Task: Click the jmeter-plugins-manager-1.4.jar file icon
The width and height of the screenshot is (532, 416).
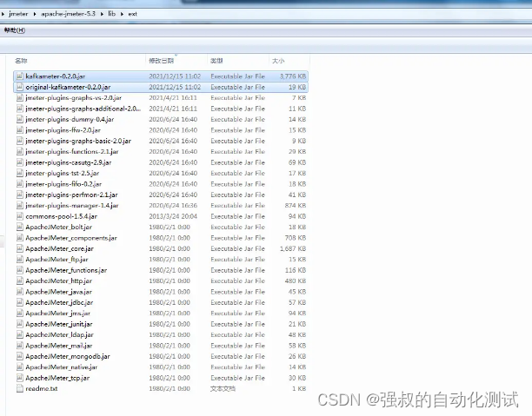Action: (x=20, y=206)
